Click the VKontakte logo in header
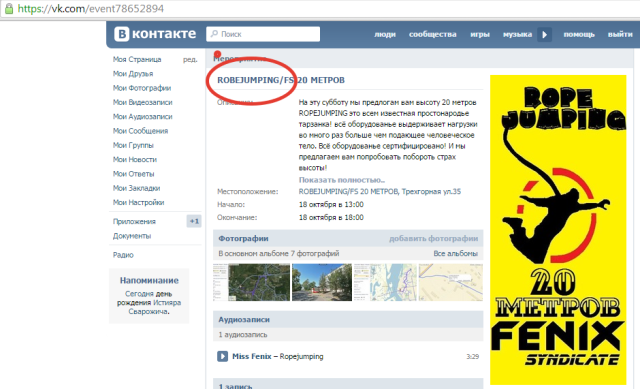 click(155, 34)
